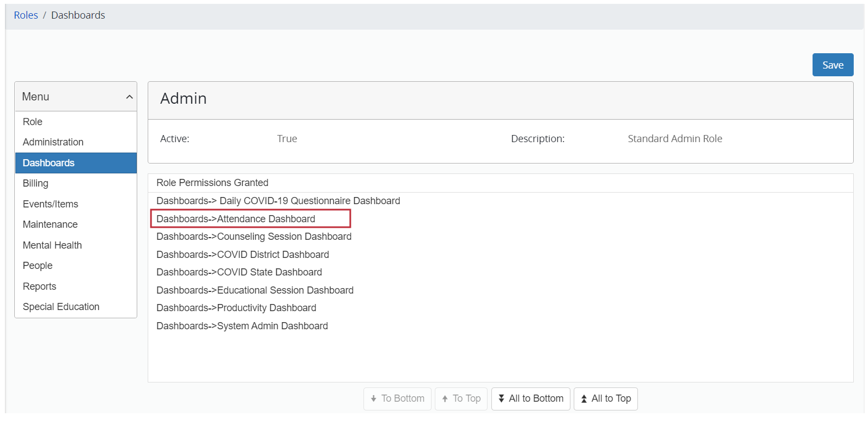This screenshot has height=422, width=868.
Task: Open the Administration menu item
Action: point(53,142)
